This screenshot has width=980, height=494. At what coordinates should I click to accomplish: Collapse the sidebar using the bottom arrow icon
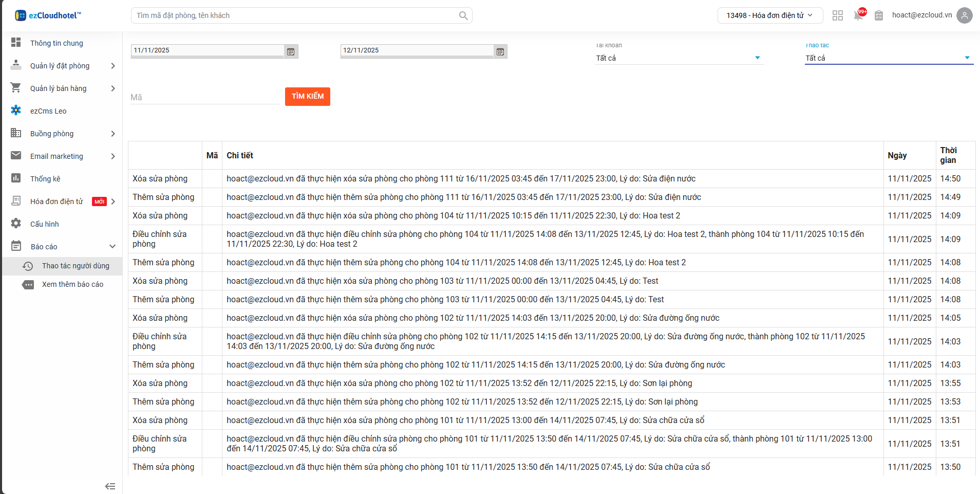point(110,486)
